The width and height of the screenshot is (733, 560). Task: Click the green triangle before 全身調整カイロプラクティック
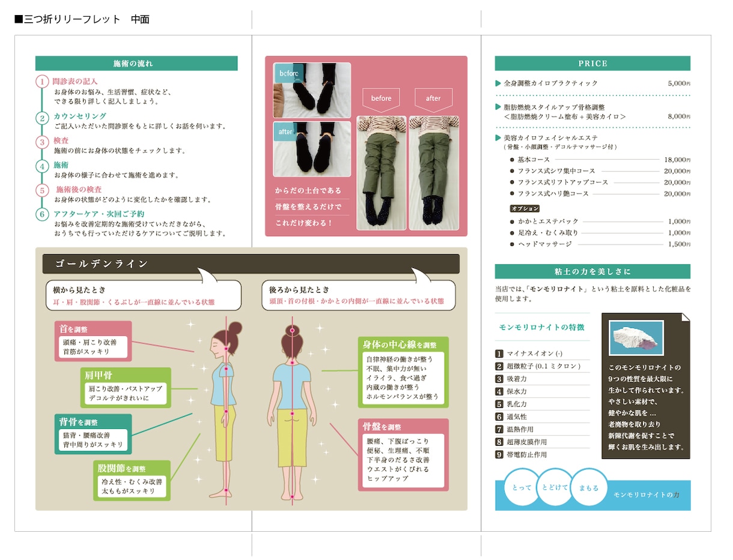coord(498,83)
